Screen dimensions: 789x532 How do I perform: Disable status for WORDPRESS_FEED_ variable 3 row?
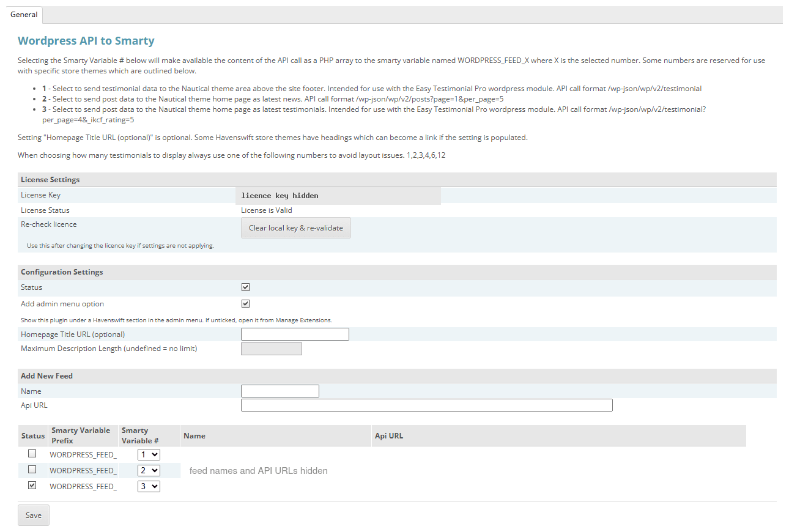(32, 486)
